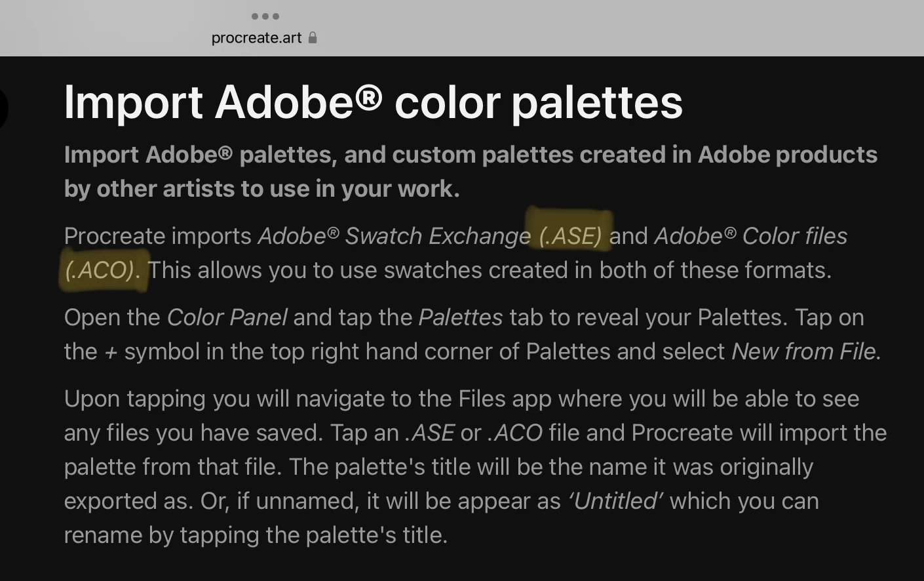The height and width of the screenshot is (581, 924).
Task: Click the italic .ASE in third paragraph
Action: [430, 433]
